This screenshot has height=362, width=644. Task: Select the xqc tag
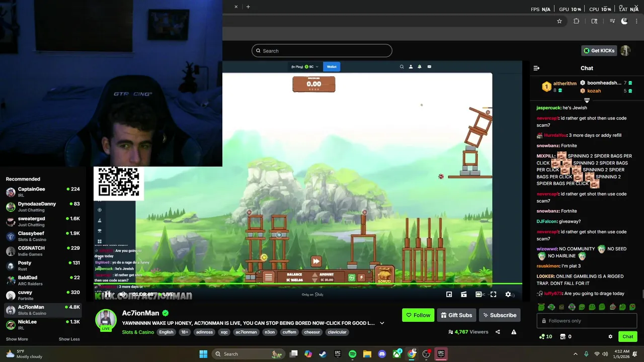tap(224, 332)
